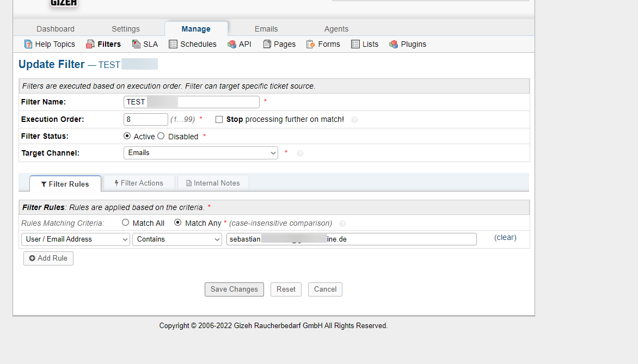Click the Schedules icon
This screenshot has height=364, width=638.
click(x=173, y=44)
